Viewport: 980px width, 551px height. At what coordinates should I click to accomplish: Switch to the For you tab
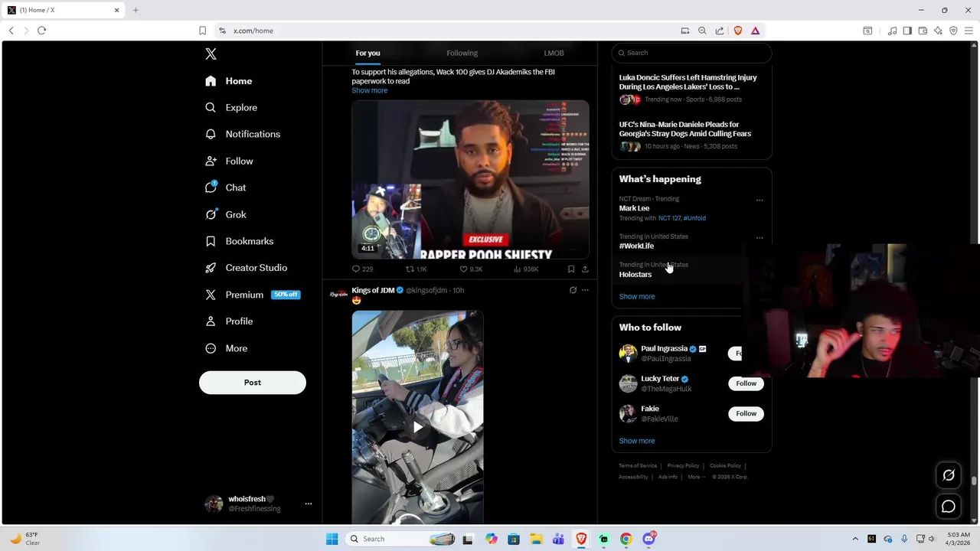click(x=367, y=53)
